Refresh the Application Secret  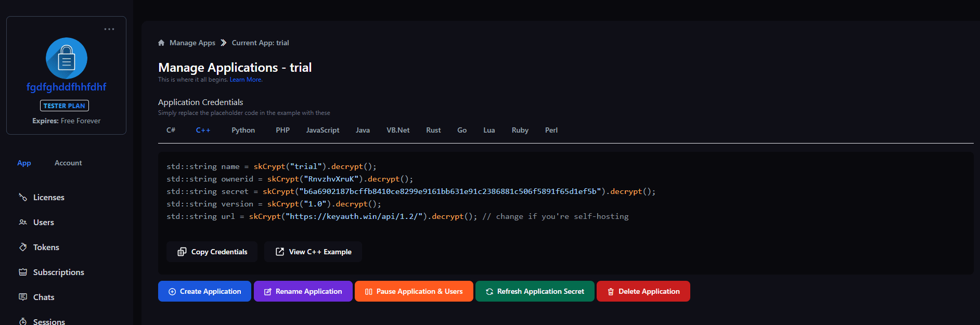[x=535, y=291]
